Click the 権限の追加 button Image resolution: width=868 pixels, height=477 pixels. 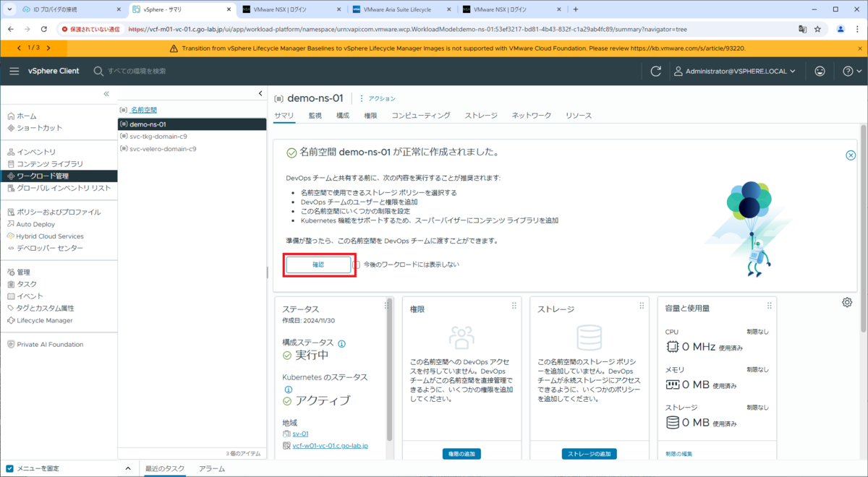click(461, 454)
